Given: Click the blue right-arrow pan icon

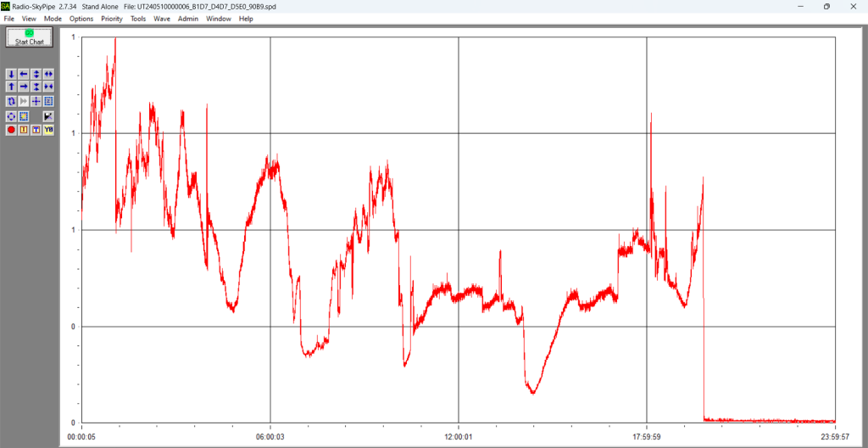Looking at the screenshot, I should 24,87.
